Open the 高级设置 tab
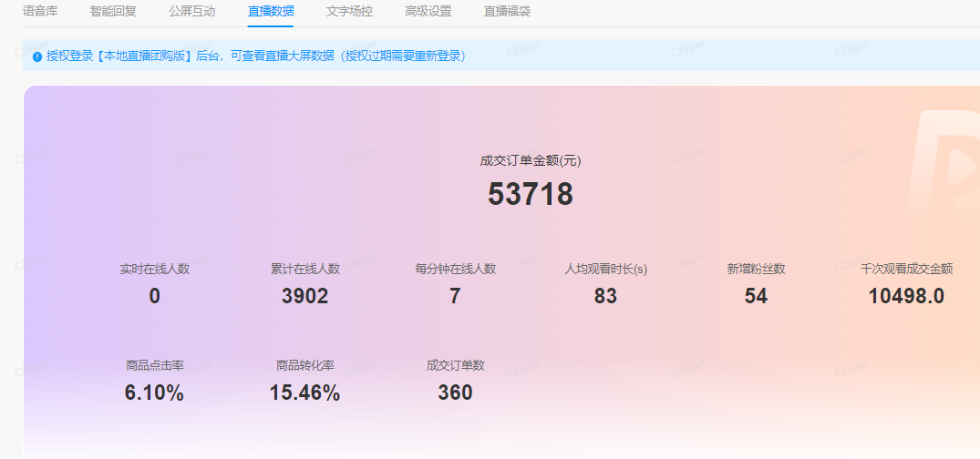The image size is (980, 459). point(428,12)
